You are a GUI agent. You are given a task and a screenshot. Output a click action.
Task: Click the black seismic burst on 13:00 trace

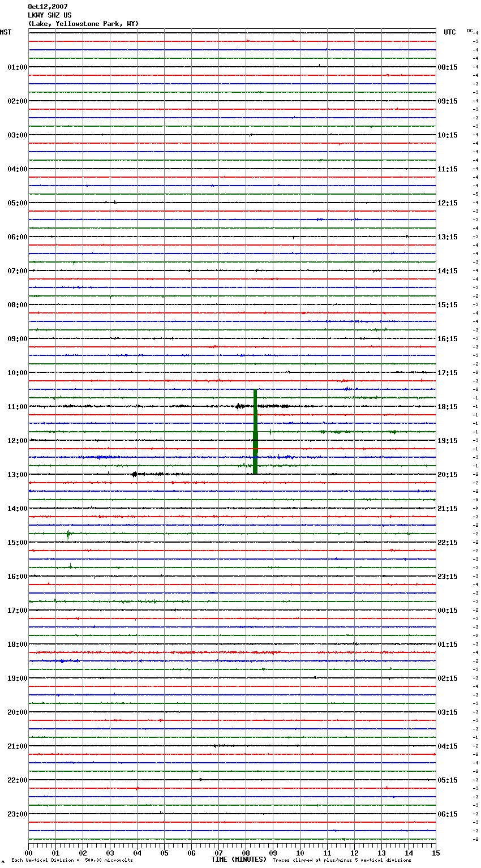[x=135, y=474]
